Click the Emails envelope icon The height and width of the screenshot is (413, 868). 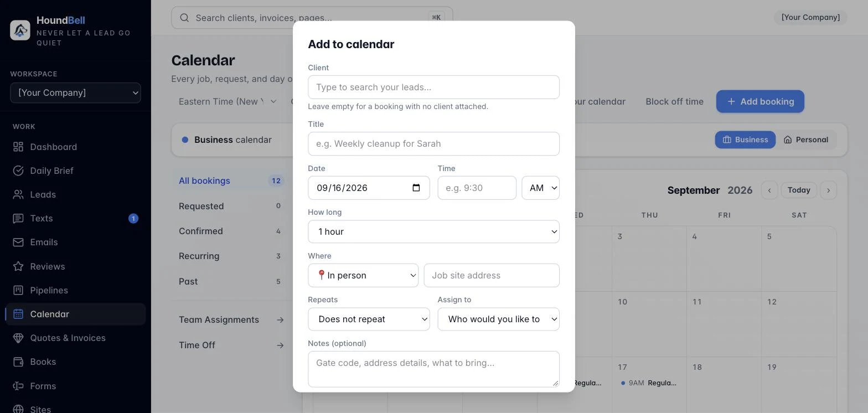click(x=18, y=242)
